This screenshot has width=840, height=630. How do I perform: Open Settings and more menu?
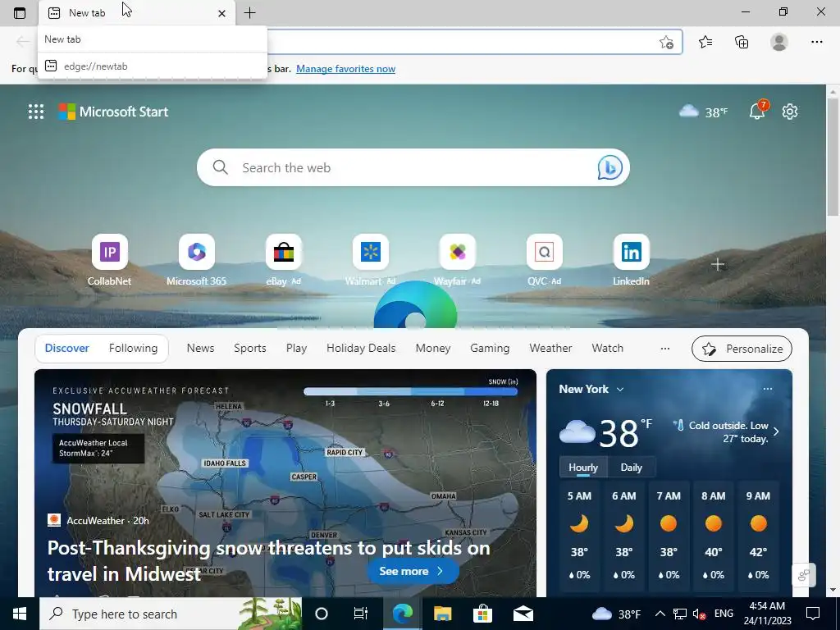coord(816,42)
